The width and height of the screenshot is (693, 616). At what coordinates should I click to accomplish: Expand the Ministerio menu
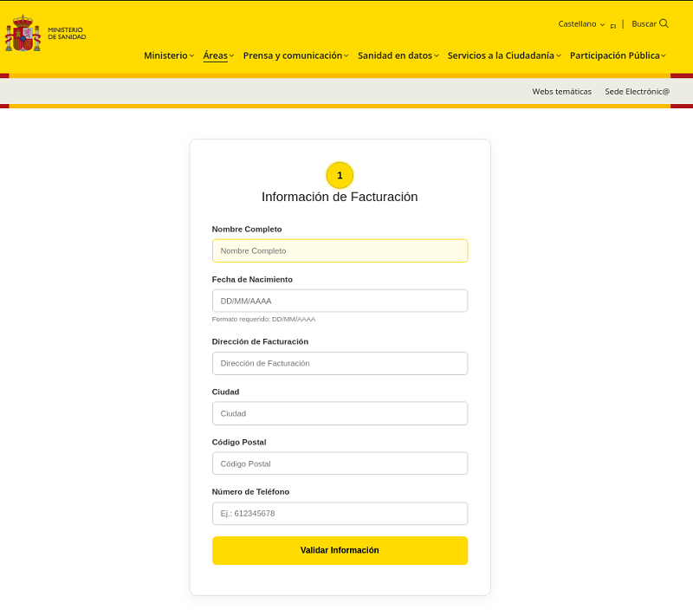[169, 55]
